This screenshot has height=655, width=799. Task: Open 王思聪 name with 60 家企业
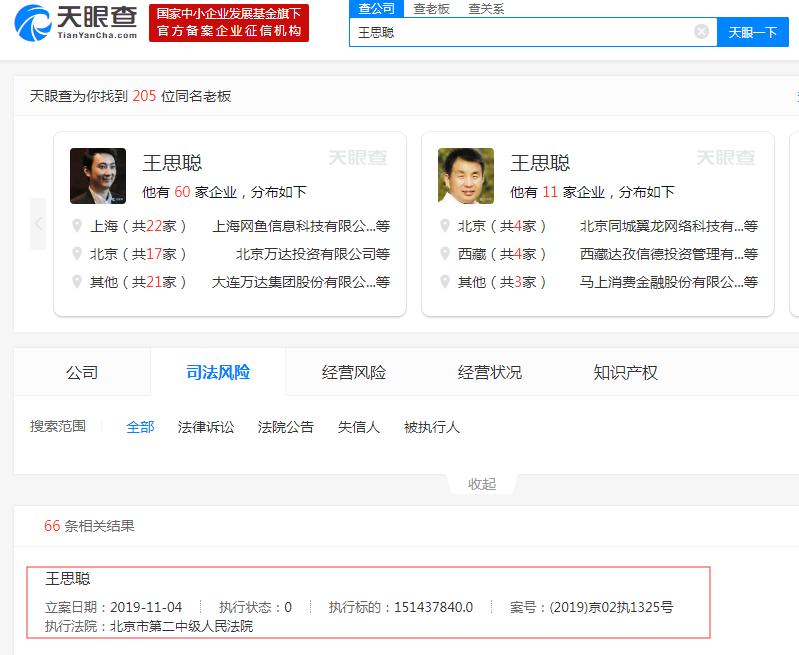pyautogui.click(x=172, y=163)
